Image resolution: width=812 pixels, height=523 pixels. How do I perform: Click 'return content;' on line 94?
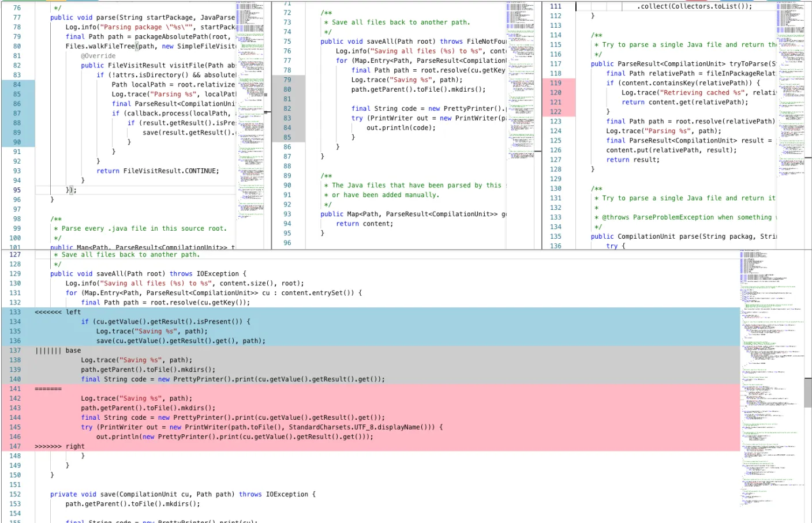pos(365,224)
